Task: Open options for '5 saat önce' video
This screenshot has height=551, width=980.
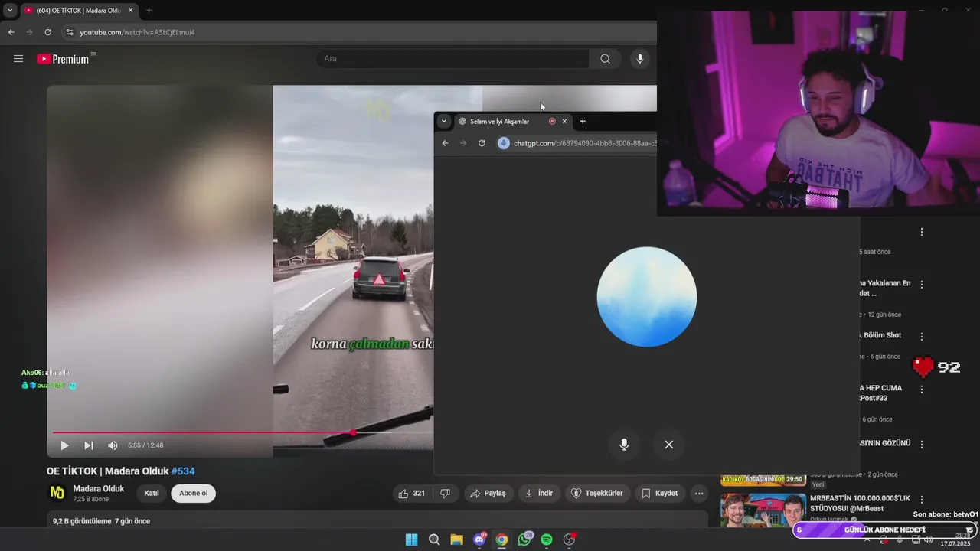Action: 922,232
